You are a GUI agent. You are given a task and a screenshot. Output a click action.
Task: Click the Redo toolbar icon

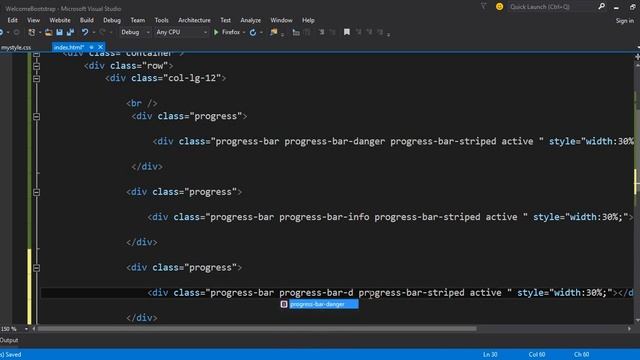(102, 32)
